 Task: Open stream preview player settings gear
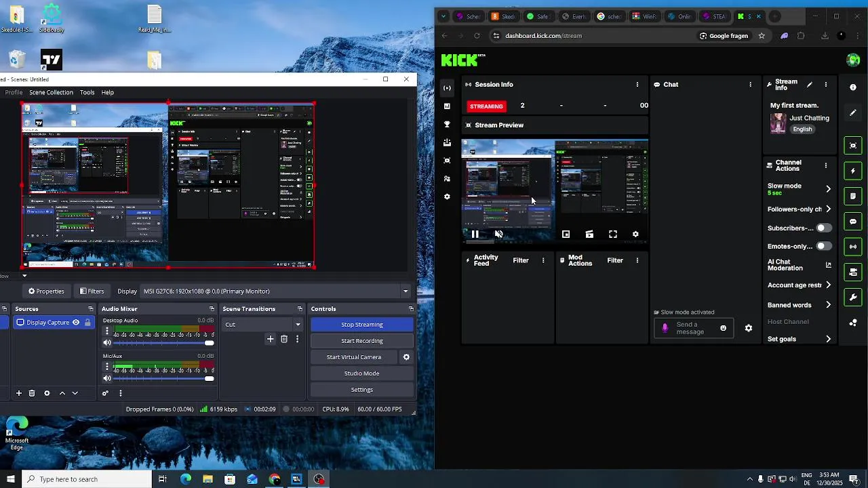[x=635, y=234]
